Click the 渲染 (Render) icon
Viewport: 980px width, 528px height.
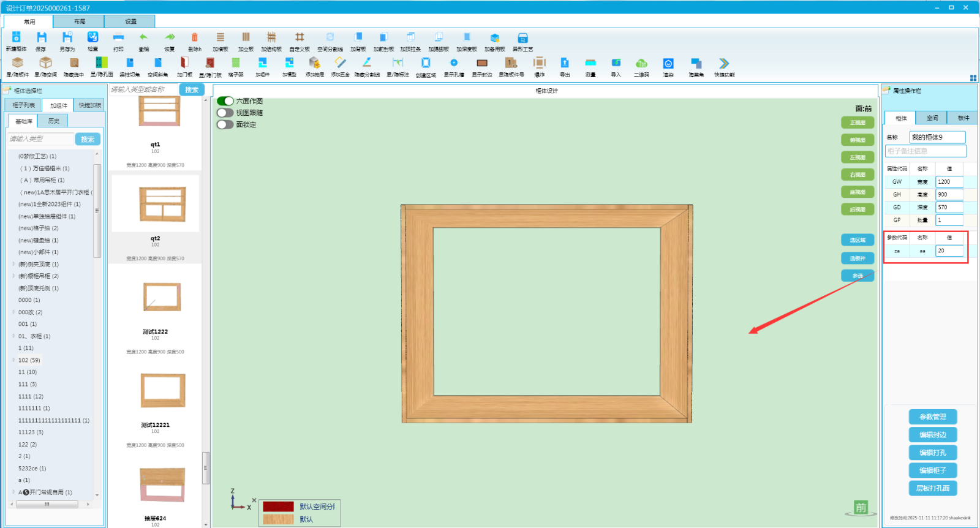point(668,63)
